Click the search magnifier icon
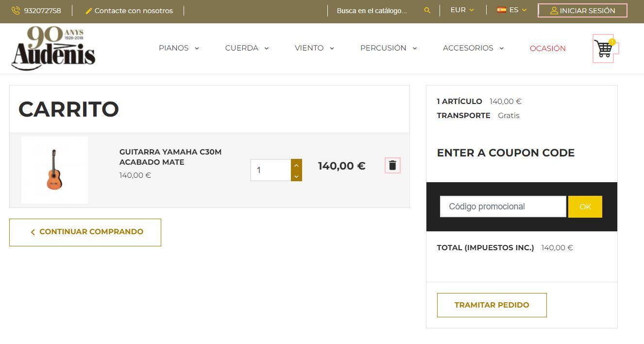 click(427, 10)
